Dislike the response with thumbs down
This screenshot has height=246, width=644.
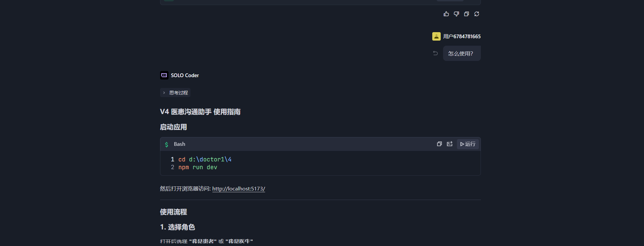pyautogui.click(x=456, y=14)
